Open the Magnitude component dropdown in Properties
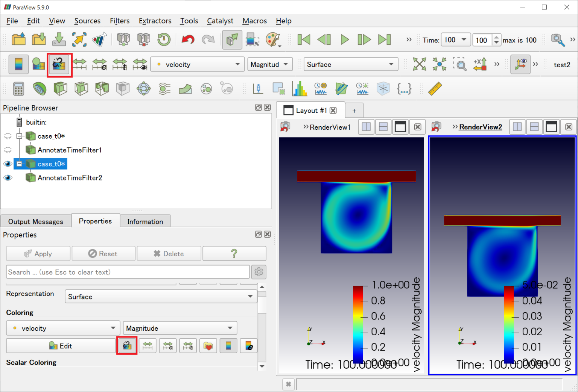578x392 pixels. (179, 328)
